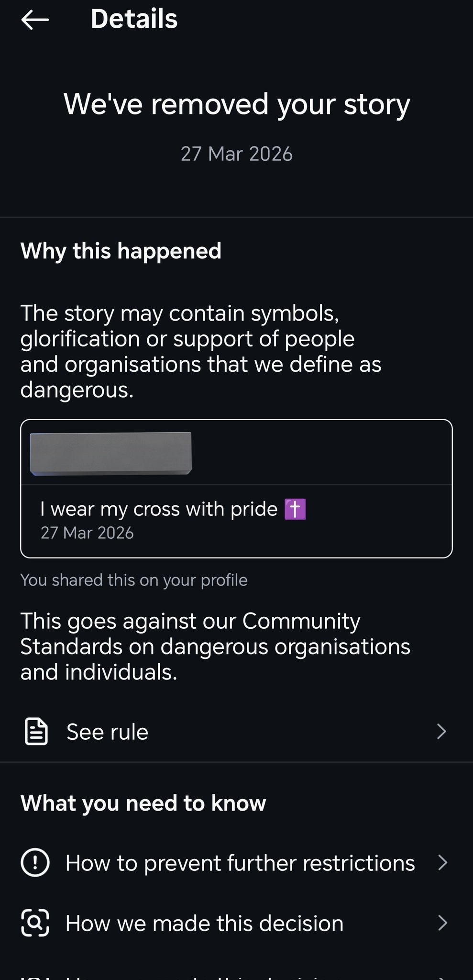This screenshot has height=980, width=473.
Task: Tap the 'What you need to know' heading
Action: (143, 803)
